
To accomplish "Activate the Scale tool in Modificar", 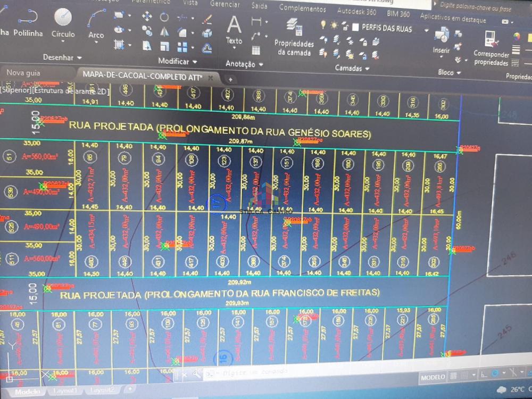I will 164,46.
